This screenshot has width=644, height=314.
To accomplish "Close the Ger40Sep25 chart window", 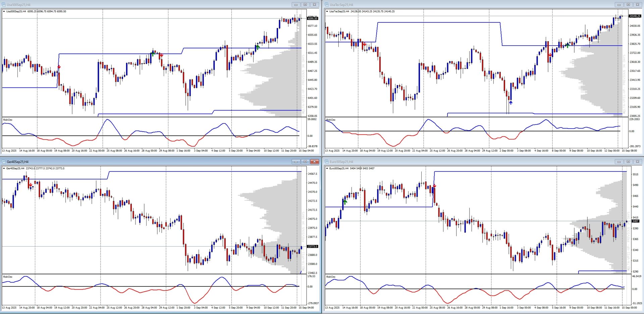I will (314, 162).
